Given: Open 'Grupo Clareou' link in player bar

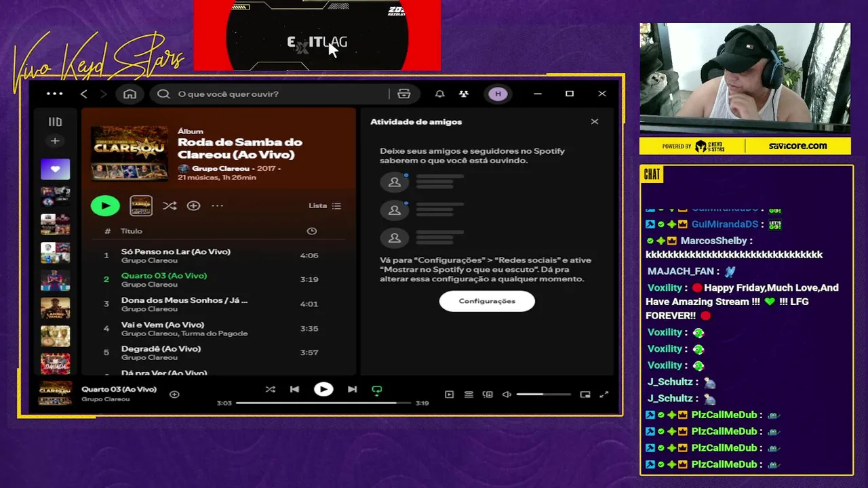Looking at the screenshot, I should (105, 399).
